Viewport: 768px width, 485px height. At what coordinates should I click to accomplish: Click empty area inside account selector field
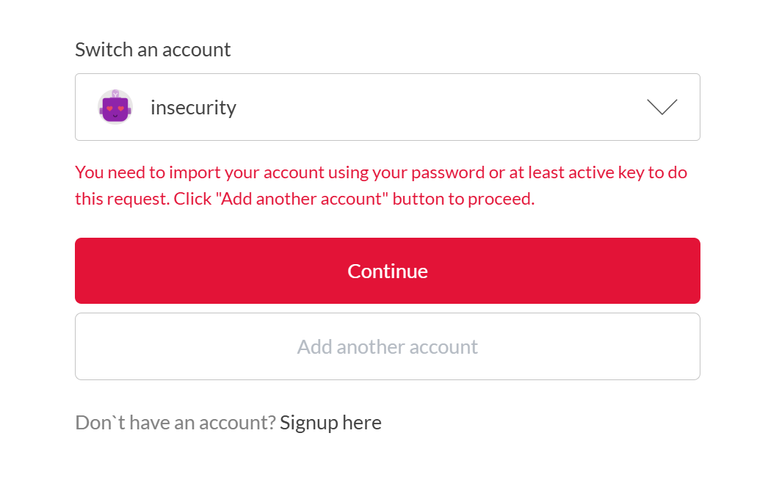point(441,107)
